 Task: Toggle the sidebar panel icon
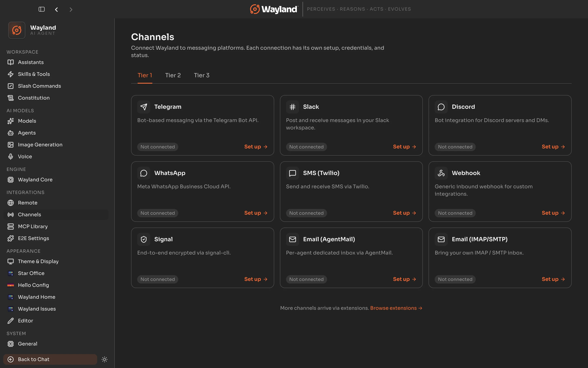(x=42, y=9)
